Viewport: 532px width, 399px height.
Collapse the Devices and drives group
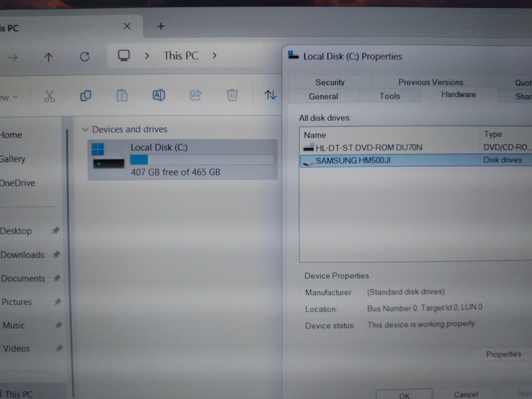coord(85,129)
